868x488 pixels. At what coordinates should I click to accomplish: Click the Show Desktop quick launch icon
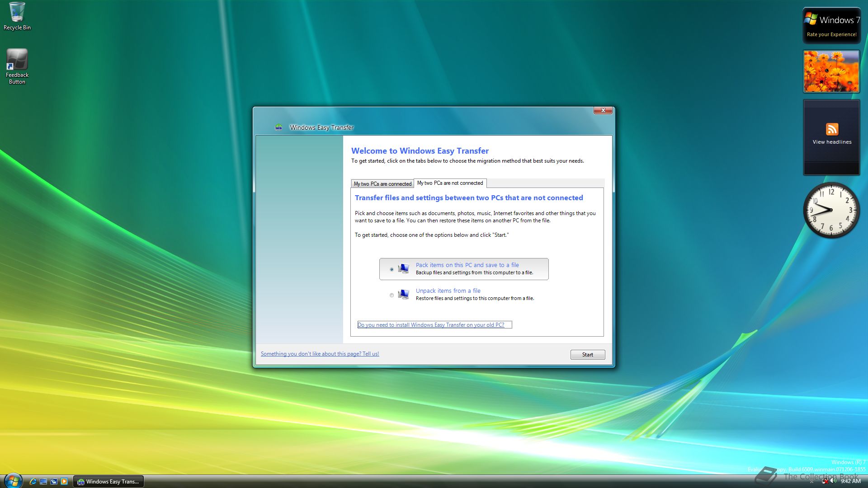[43, 482]
